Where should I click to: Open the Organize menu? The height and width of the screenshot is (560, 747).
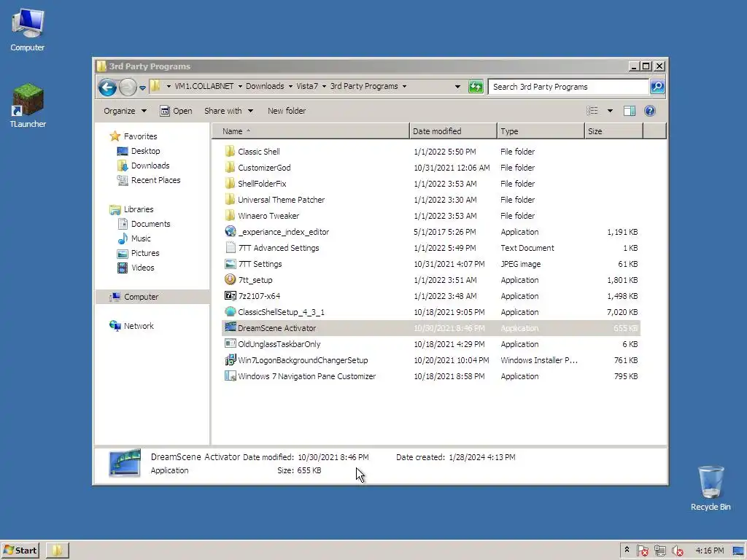125,111
